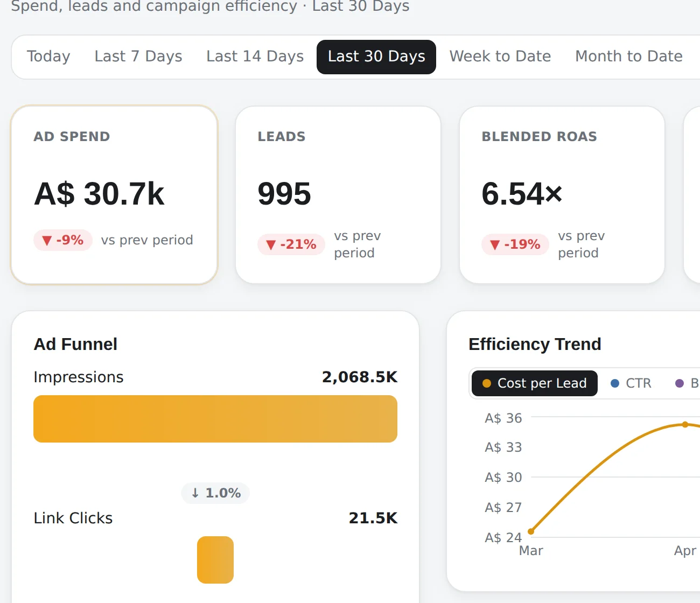Click the Mar data point on trend line
Image resolution: width=700 pixels, height=603 pixels.
point(531,531)
